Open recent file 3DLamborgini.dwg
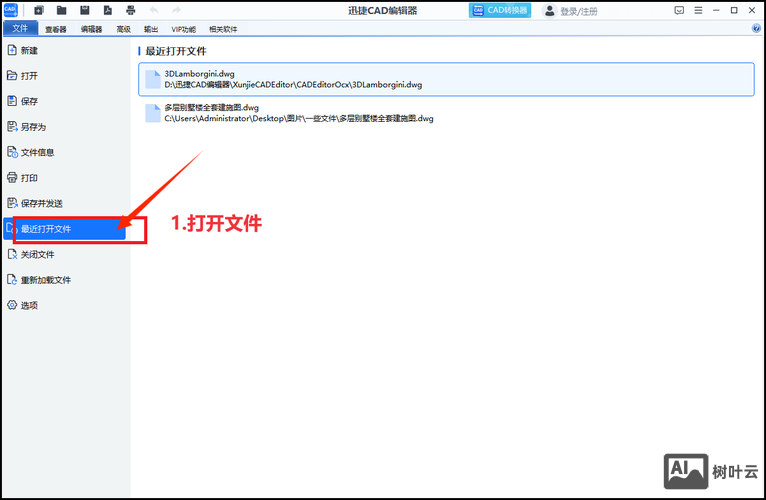 tap(446, 79)
